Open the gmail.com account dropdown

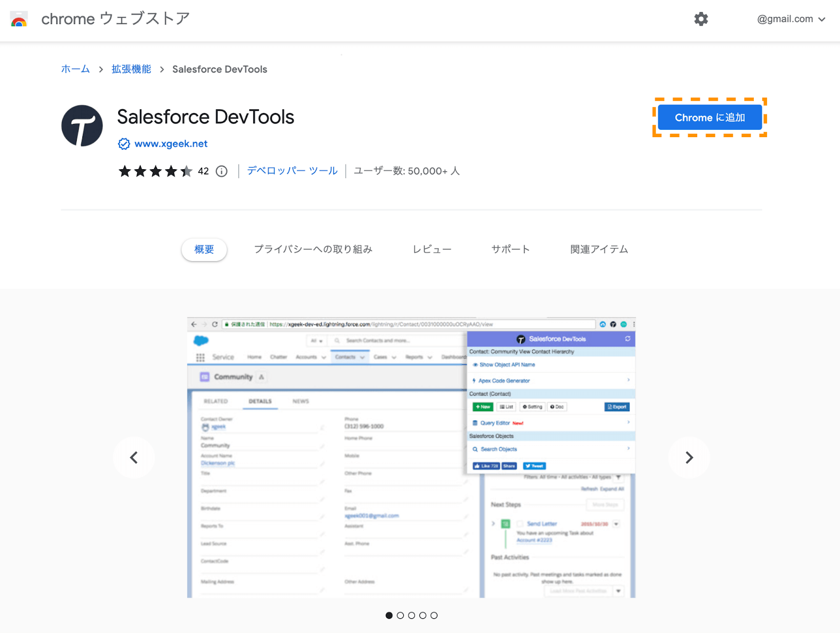[791, 19]
